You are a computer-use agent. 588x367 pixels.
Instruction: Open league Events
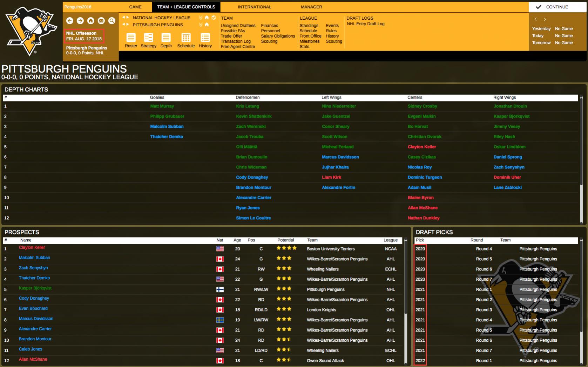(332, 26)
